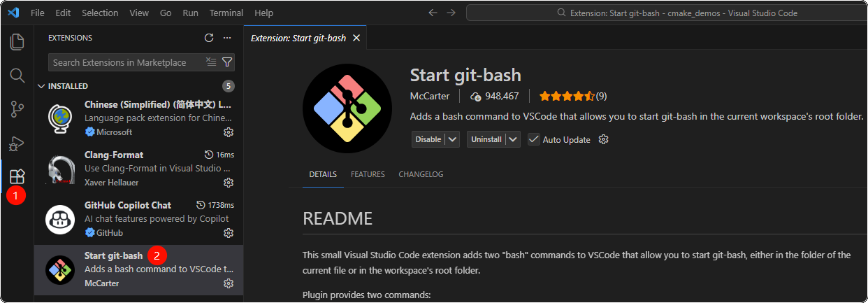
Task: Switch to the CHANGELOG tab
Action: (421, 174)
